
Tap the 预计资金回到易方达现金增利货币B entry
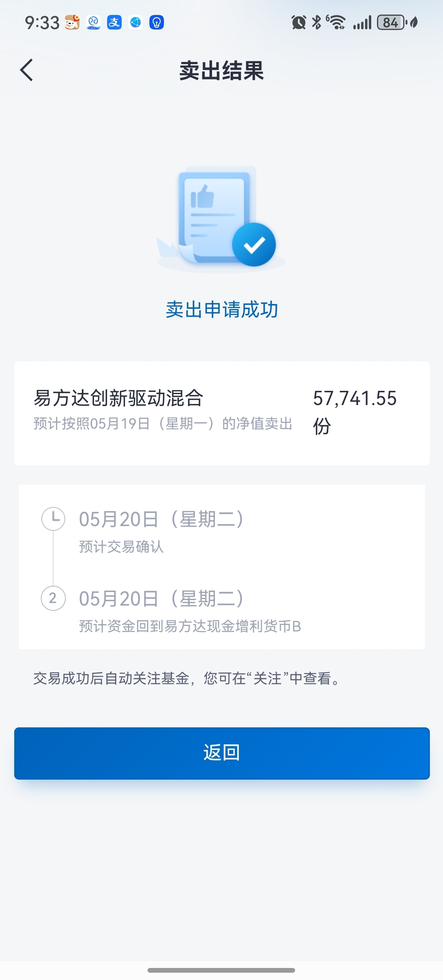(x=190, y=626)
